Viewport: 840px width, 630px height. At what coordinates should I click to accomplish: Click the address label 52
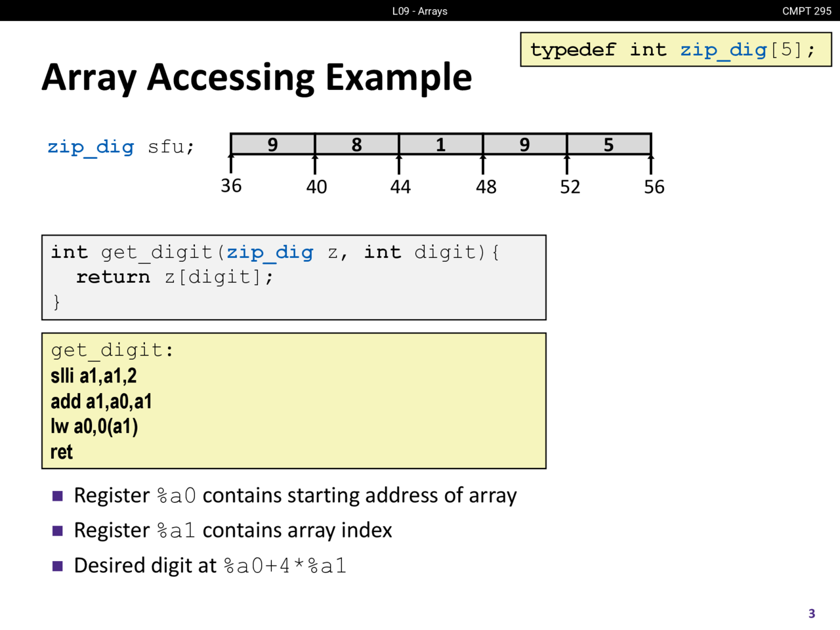pos(570,187)
